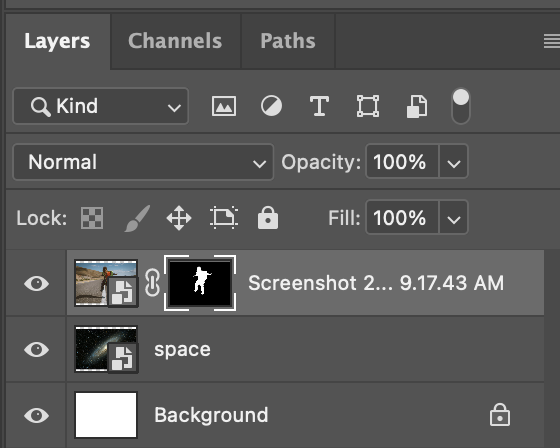The image size is (560, 448).
Task: Select the layer mask thumbnail
Action: pos(200,283)
